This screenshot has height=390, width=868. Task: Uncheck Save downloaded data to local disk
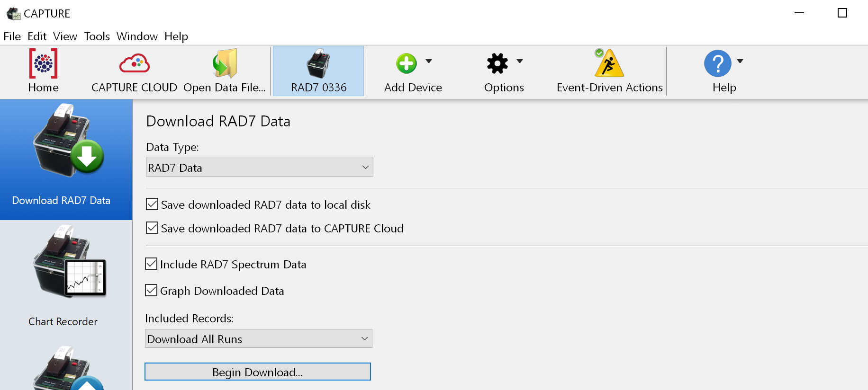(152, 204)
